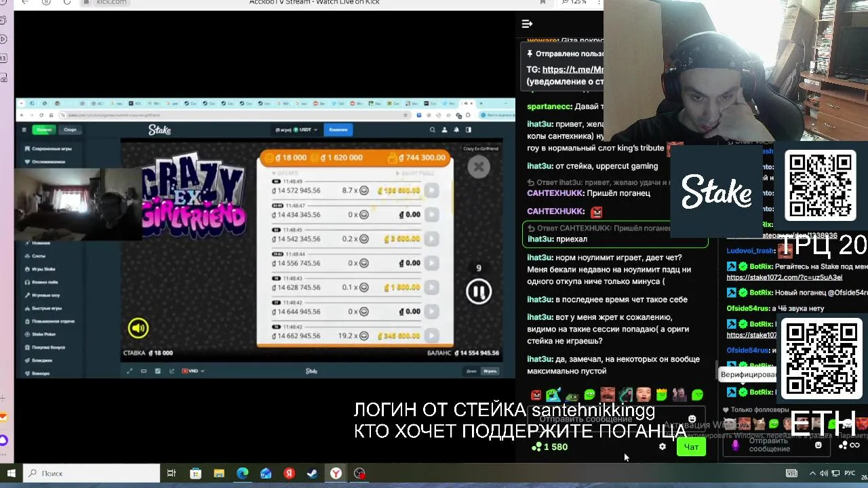This screenshot has width=868, height=488.
Task: Click the blue Wallet button on Stake
Action: click(338, 129)
